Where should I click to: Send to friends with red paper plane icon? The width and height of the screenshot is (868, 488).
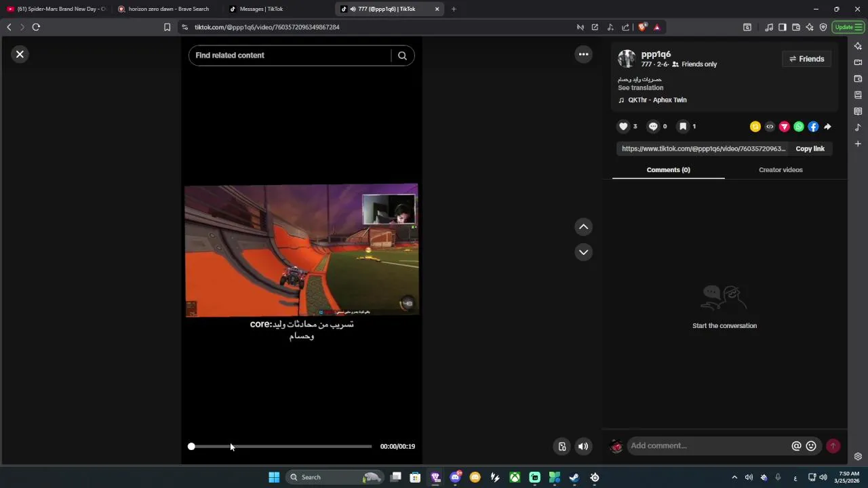[x=784, y=127]
